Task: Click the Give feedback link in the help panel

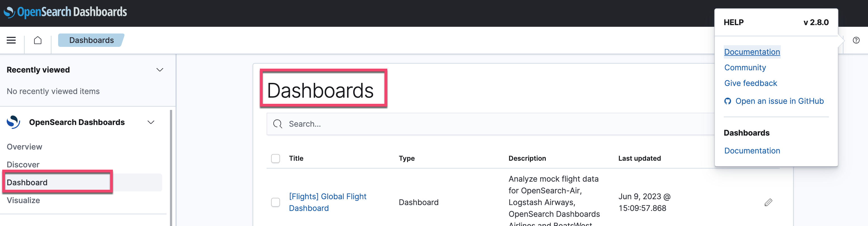Action: [751, 83]
